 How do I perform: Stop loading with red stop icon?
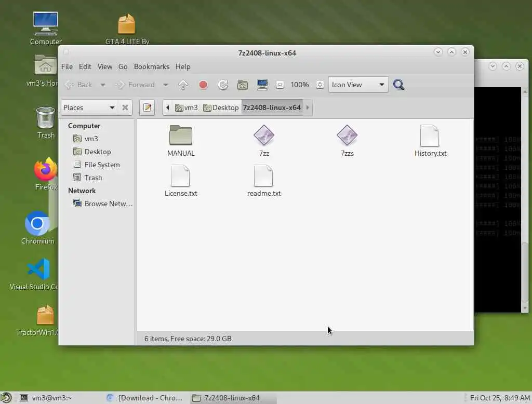[203, 85]
